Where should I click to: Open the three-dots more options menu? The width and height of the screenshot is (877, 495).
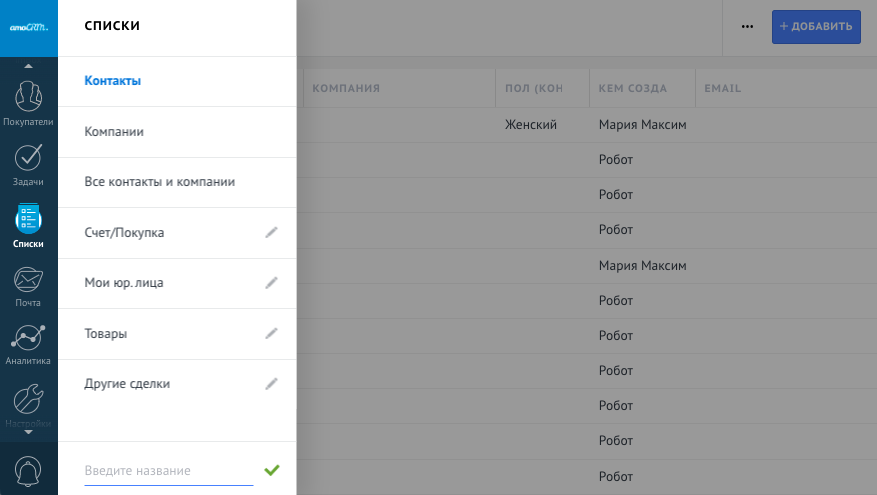(747, 27)
